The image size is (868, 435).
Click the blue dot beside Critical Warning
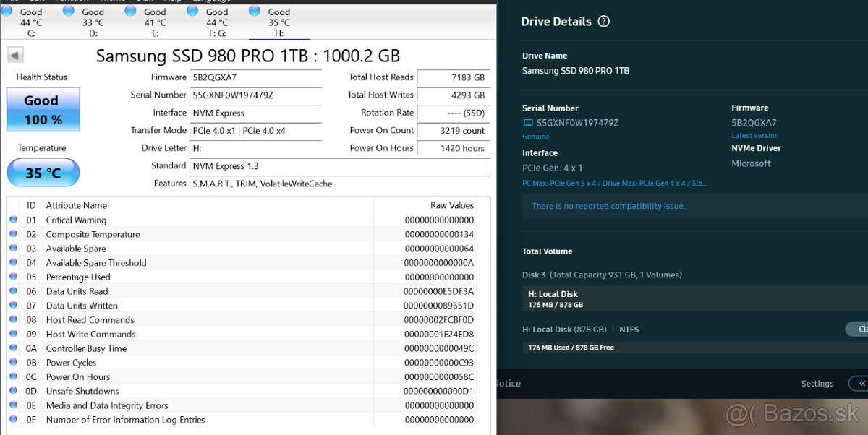tap(14, 220)
